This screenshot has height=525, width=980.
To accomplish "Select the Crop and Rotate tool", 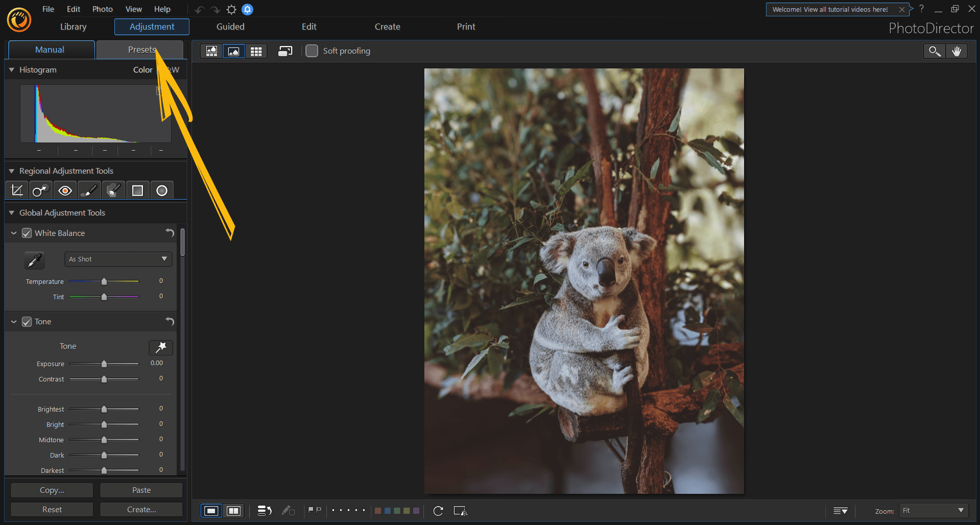I will (x=16, y=189).
